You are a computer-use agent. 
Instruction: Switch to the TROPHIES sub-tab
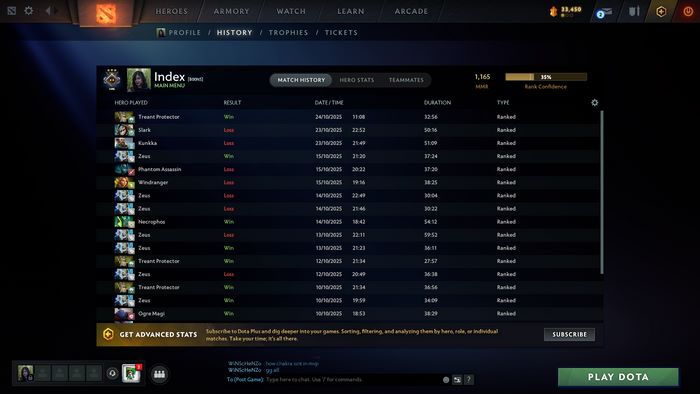pyautogui.click(x=288, y=33)
